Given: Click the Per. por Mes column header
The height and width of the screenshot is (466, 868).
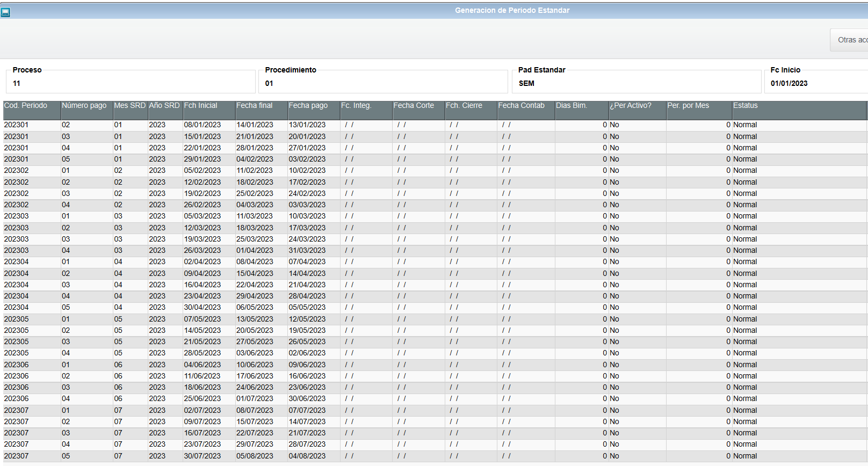Looking at the screenshot, I should click(x=699, y=110).
